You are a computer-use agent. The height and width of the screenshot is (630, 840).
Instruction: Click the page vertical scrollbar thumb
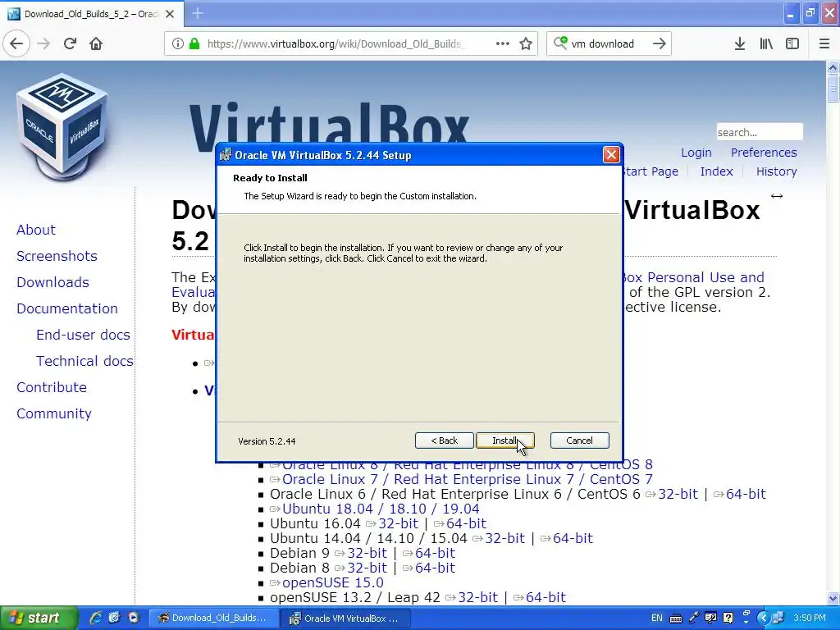point(833,88)
